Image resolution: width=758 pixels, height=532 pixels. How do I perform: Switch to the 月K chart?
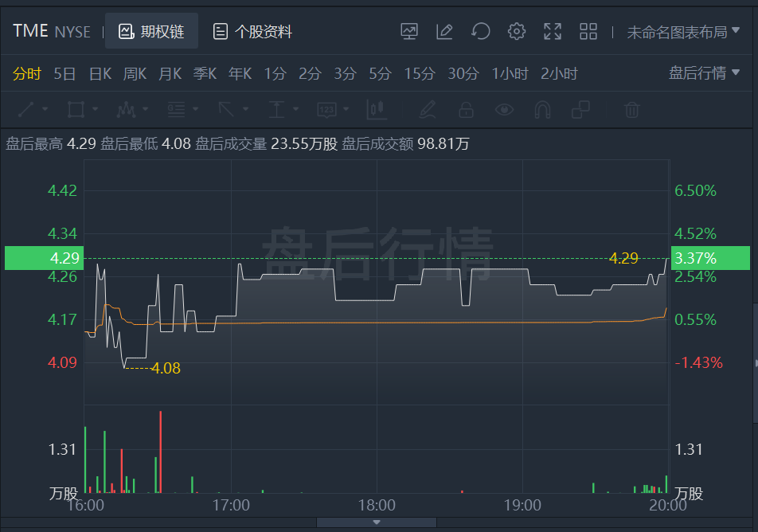point(170,73)
